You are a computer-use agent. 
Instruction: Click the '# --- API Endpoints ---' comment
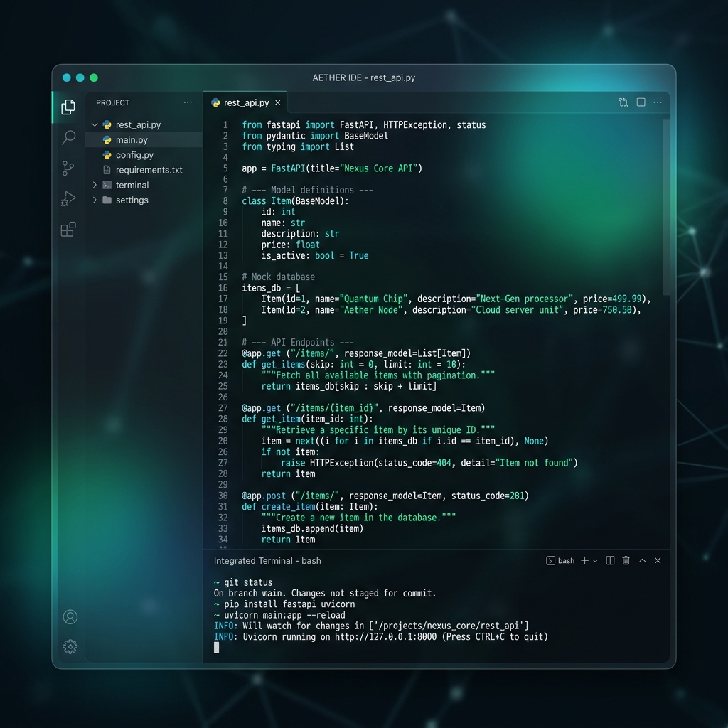click(298, 342)
